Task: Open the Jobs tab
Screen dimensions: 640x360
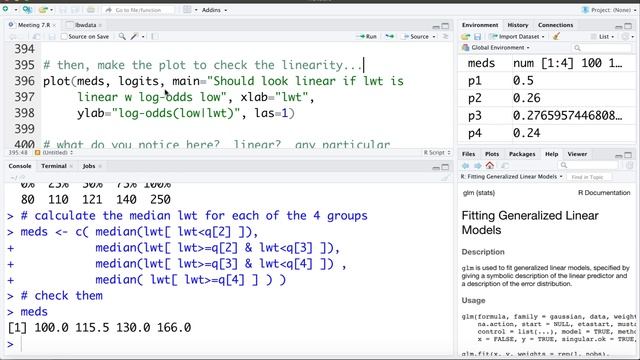Action: (x=89, y=166)
